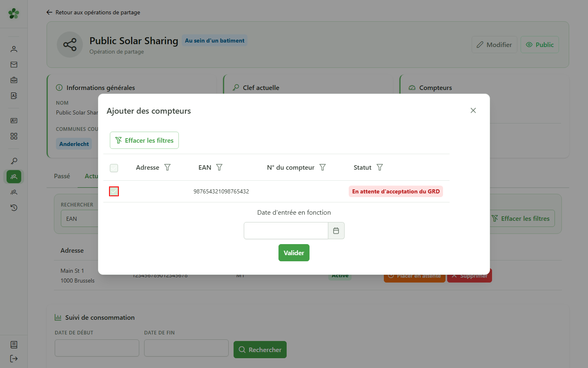The image size is (588, 368).
Task: Click the Clef actuelle card title
Action: tap(261, 88)
